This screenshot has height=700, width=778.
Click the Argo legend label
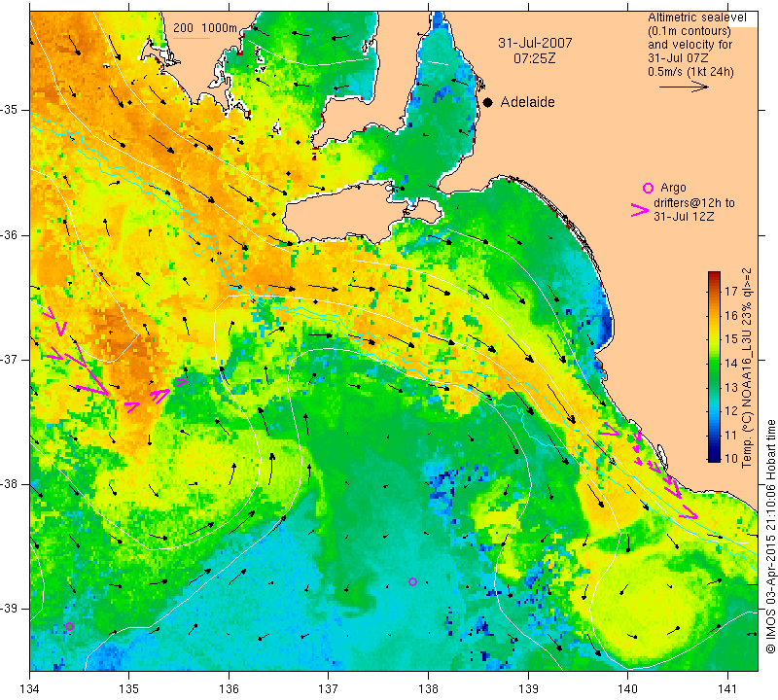pos(673,188)
